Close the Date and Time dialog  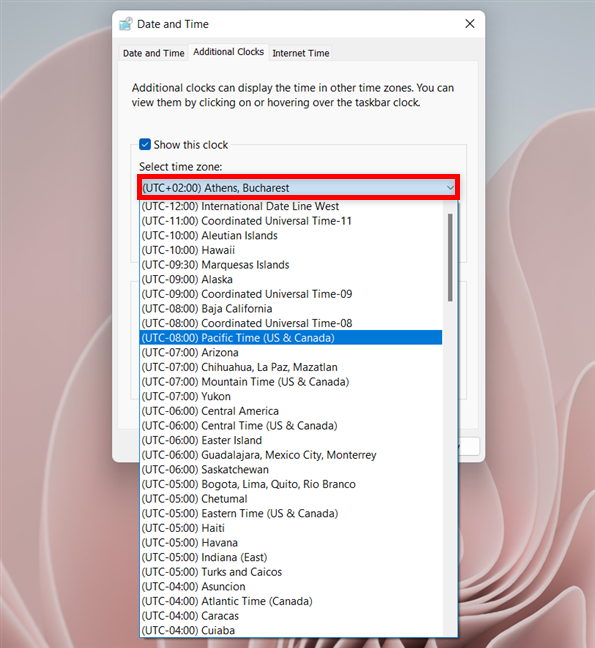point(470,24)
